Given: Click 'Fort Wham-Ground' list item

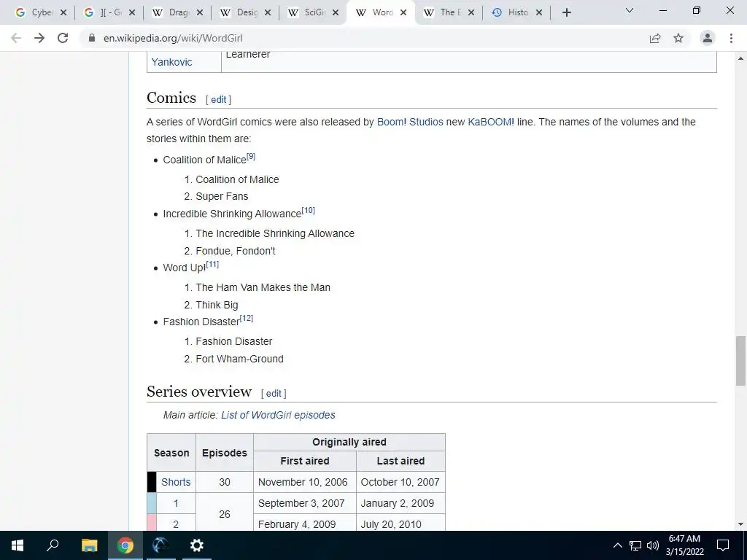Looking at the screenshot, I should [x=239, y=359].
